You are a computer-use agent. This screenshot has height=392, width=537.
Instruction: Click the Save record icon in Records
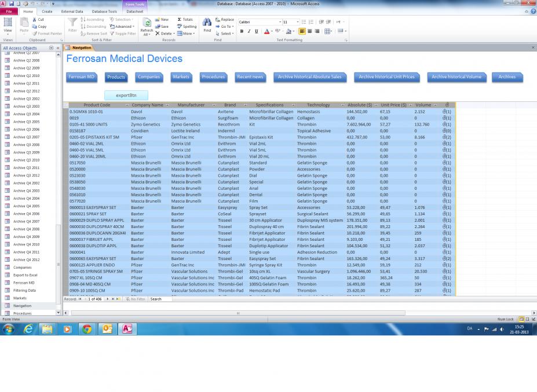click(158, 27)
